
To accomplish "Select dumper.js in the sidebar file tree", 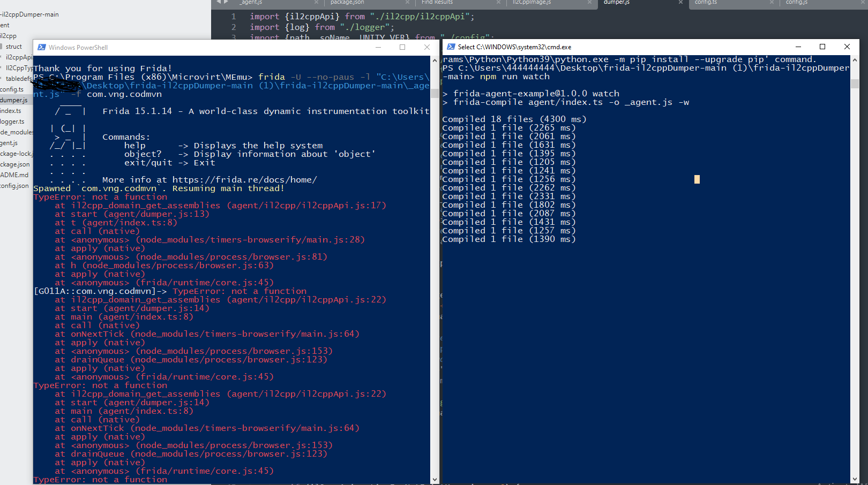I will (14, 100).
